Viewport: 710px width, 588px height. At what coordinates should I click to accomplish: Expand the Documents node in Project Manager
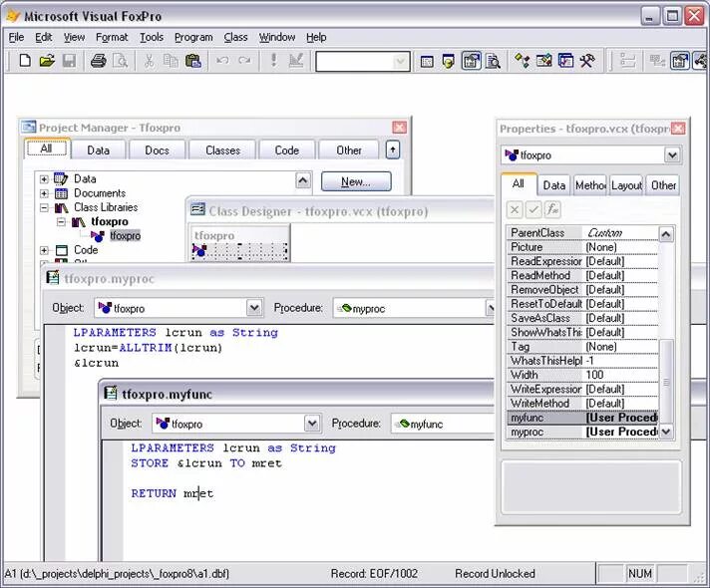[44, 193]
